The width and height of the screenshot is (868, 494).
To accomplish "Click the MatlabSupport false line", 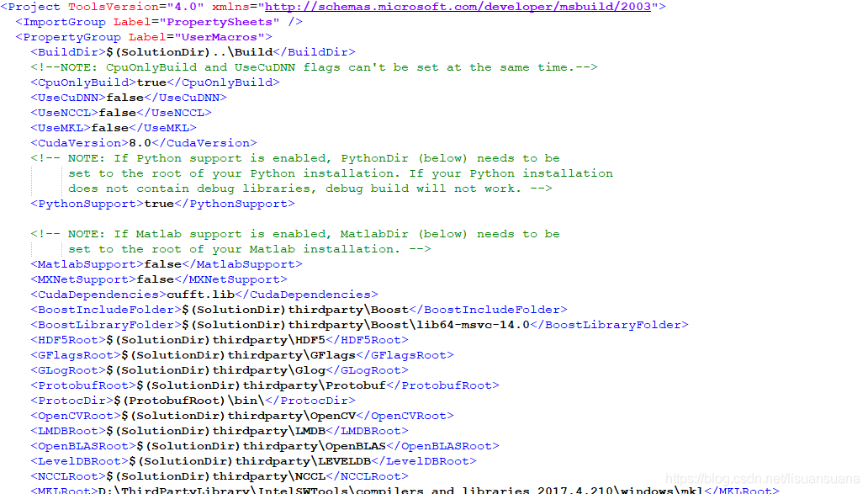I will tap(167, 265).
